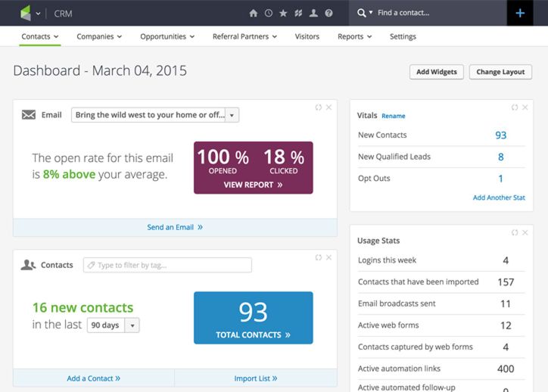Image resolution: width=548 pixels, height=392 pixels.
Task: Click the New Qualified Leads value 8
Action: pos(501,157)
